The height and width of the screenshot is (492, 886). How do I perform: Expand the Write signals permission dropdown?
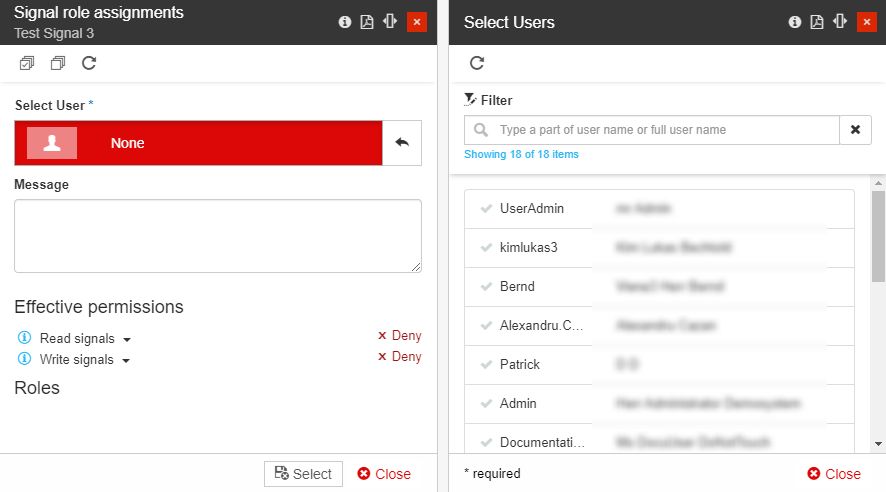pyautogui.click(x=126, y=360)
